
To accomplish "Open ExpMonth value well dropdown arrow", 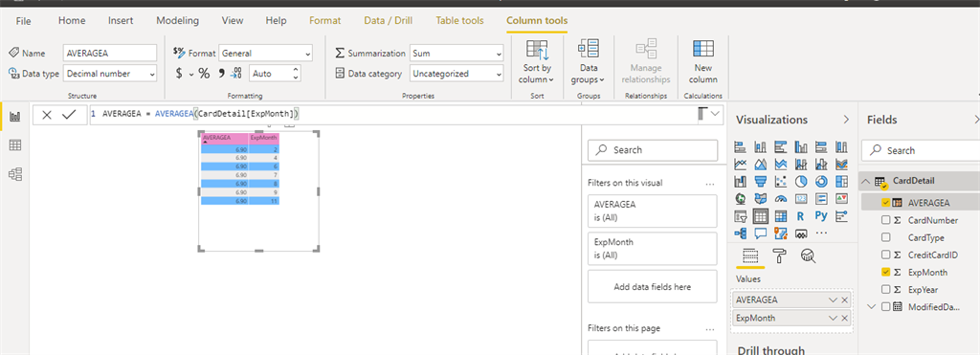I will (833, 318).
